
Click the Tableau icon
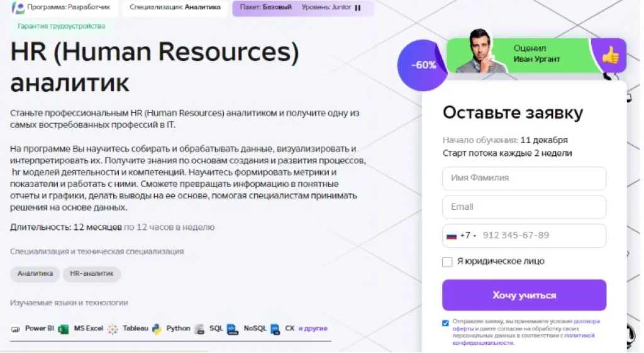click(x=113, y=329)
